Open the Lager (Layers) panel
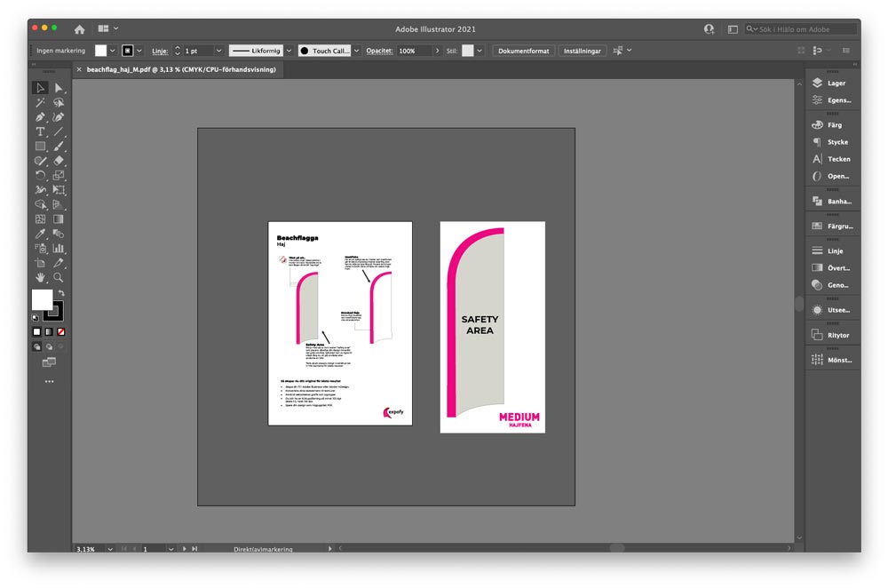 click(x=835, y=83)
